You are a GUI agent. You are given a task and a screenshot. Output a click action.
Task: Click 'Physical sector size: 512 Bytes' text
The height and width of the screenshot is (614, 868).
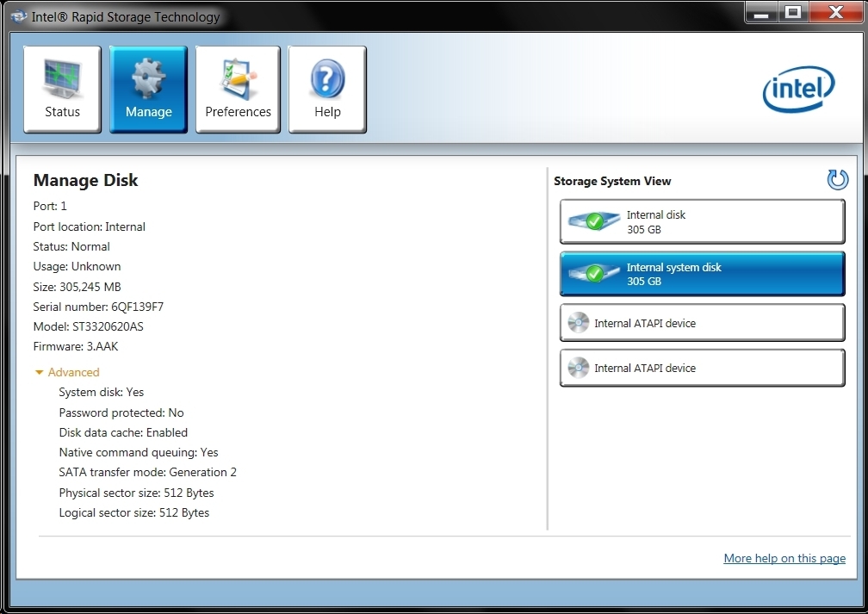[136, 493]
